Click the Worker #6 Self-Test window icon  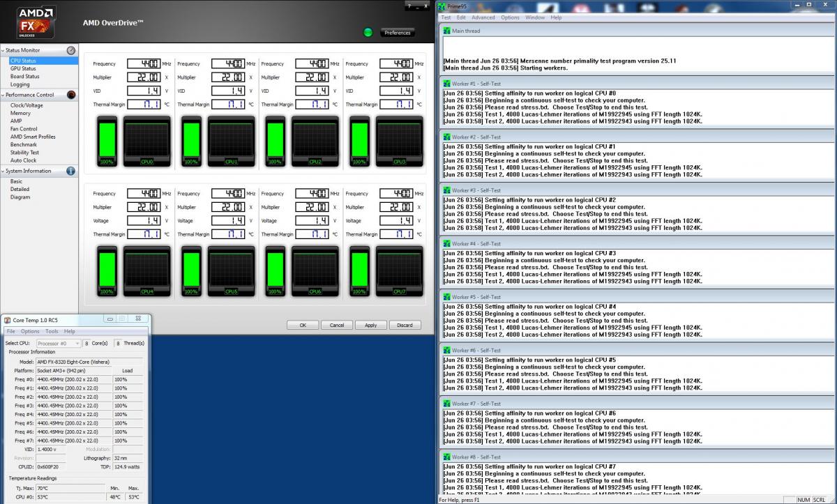pyautogui.click(x=447, y=351)
